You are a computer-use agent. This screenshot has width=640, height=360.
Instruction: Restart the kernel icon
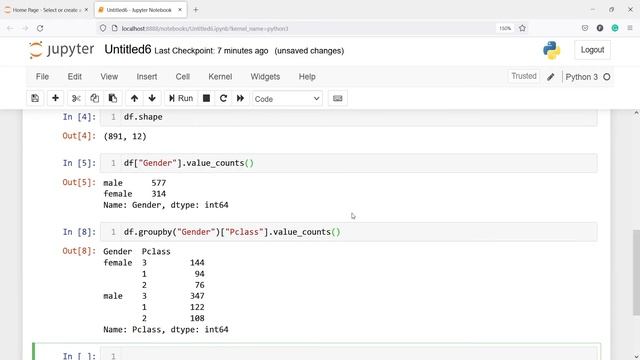223,98
